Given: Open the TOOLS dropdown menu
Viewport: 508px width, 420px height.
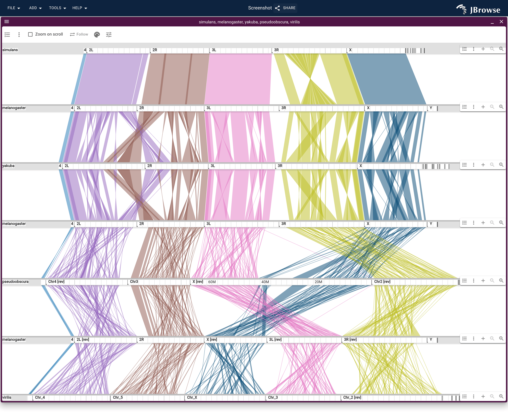Looking at the screenshot, I should [58, 8].
